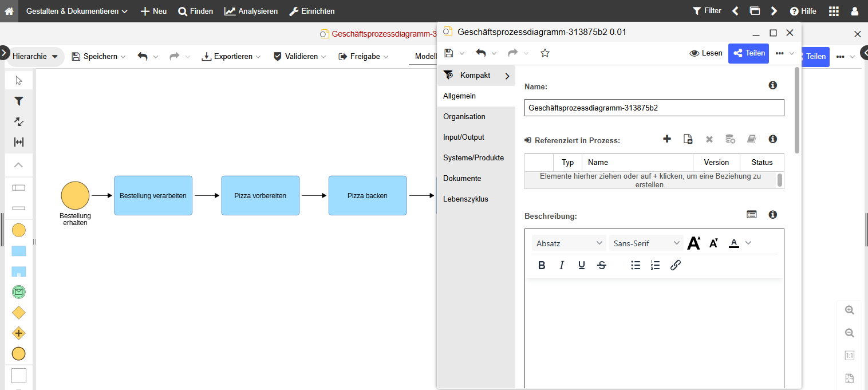Click the insert link icon in editor
The width and height of the screenshot is (868, 390).
[x=675, y=265]
